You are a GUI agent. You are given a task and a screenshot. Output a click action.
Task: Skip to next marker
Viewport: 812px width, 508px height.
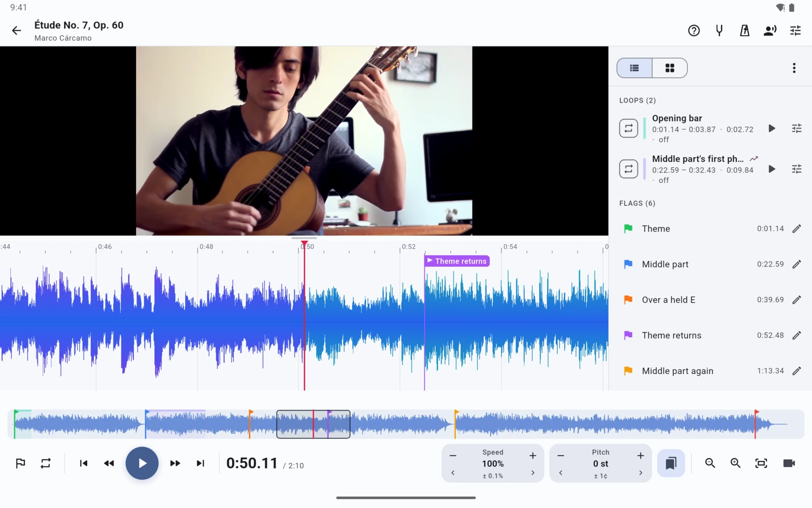point(200,463)
